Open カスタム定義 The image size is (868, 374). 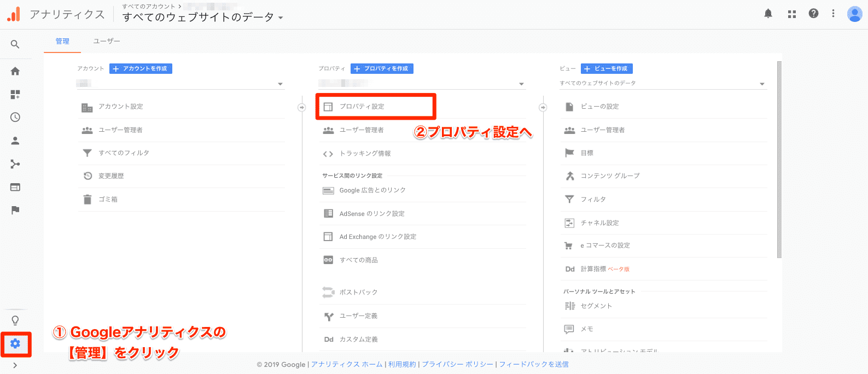358,340
